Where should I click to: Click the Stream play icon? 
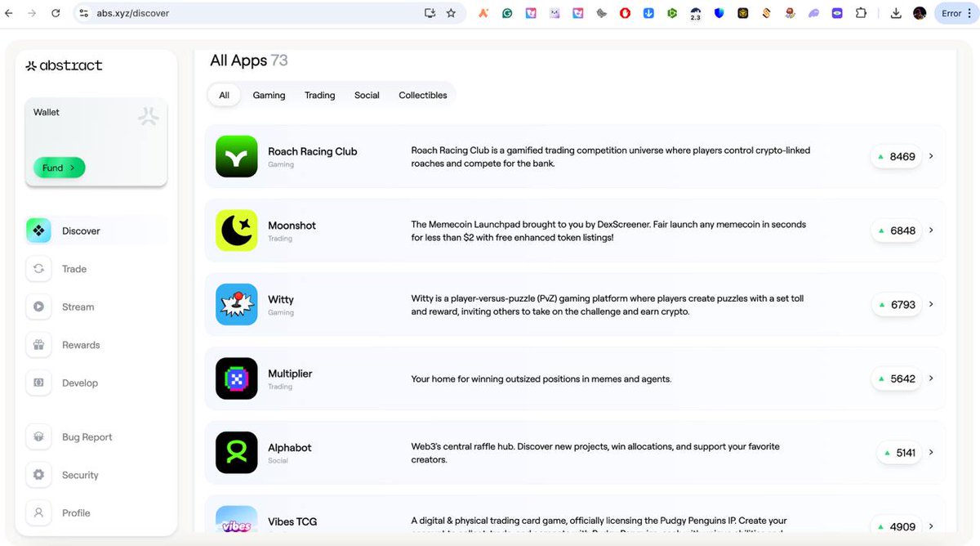[38, 307]
